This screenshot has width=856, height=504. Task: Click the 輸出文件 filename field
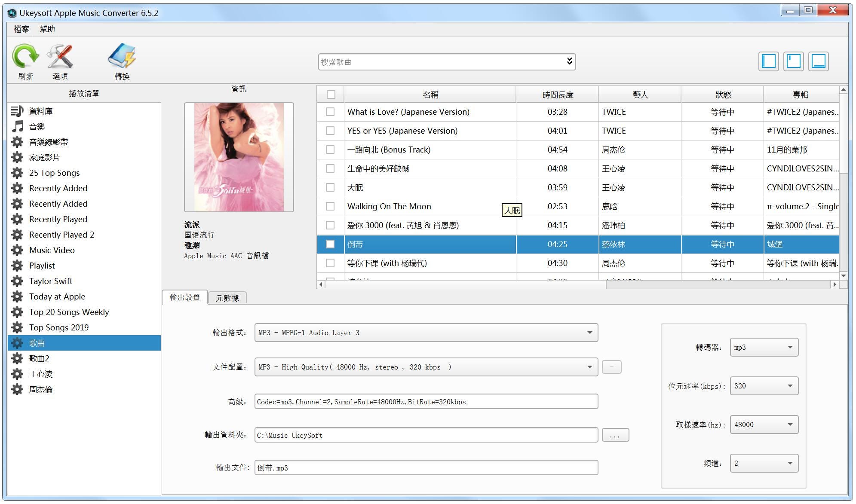click(426, 467)
